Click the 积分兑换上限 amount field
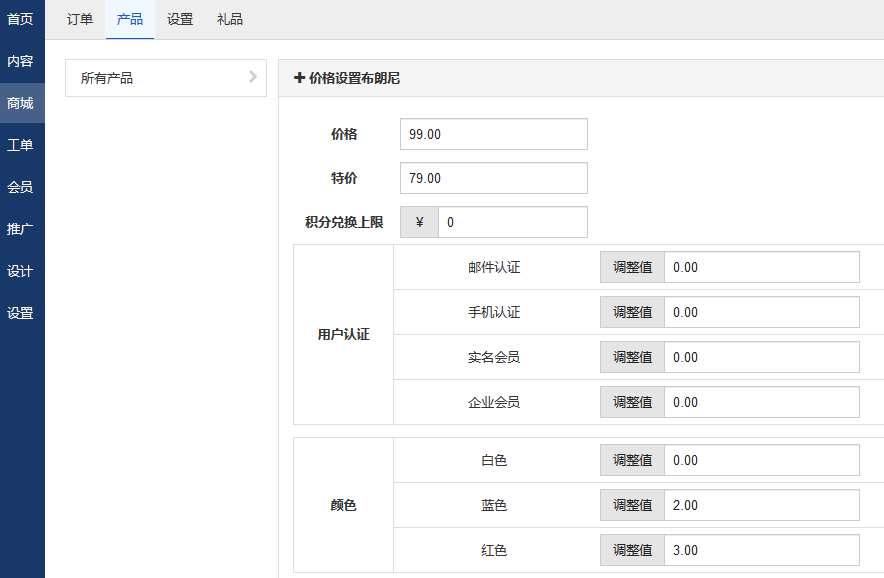884x578 pixels. tap(512, 222)
